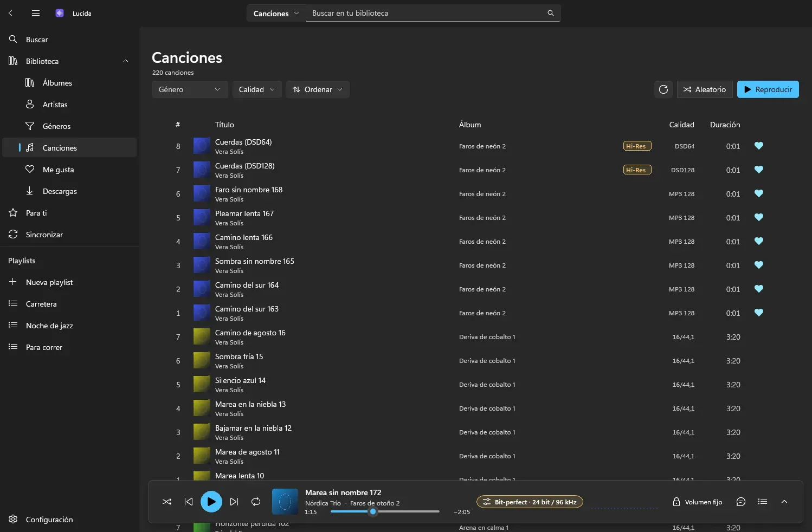Viewport: 812px width, 532px height.
Task: Unlike Cuerdas (DSD128) heart
Action: pos(759,170)
